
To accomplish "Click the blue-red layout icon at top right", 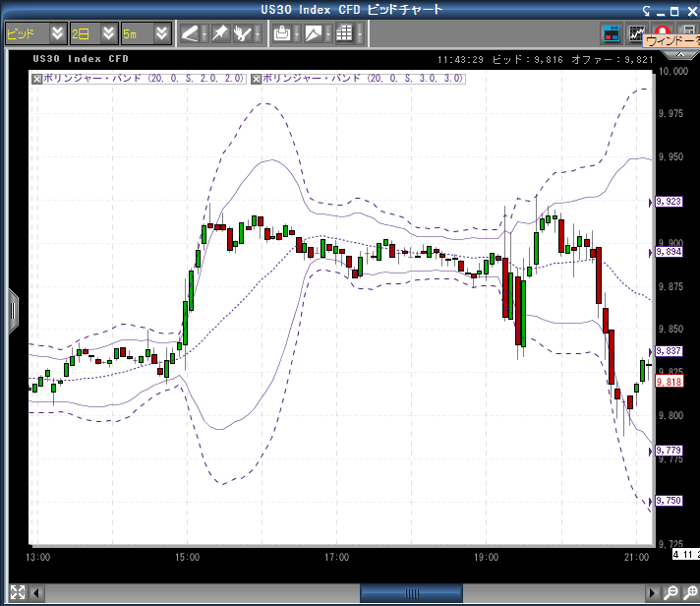I will pos(612,33).
